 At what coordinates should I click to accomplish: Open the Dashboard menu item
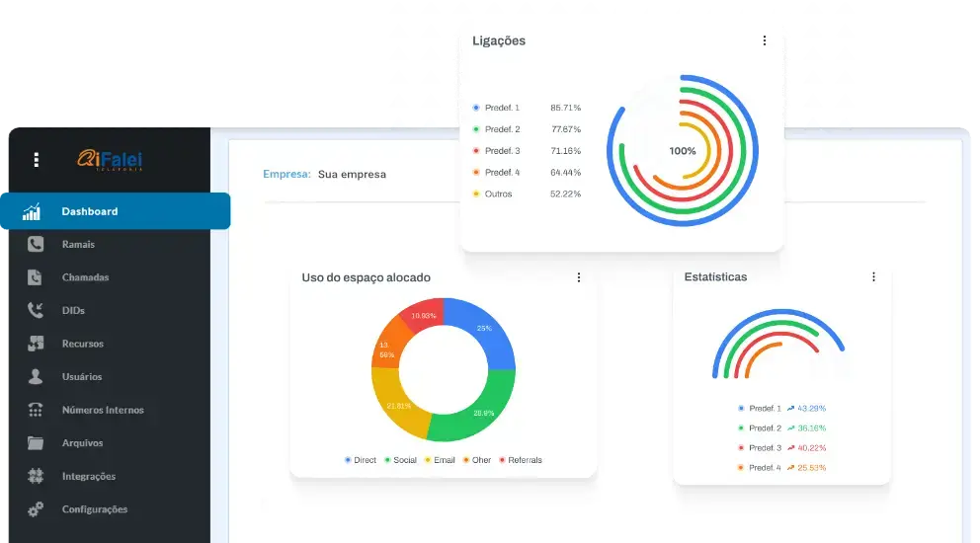pyautogui.click(x=116, y=211)
